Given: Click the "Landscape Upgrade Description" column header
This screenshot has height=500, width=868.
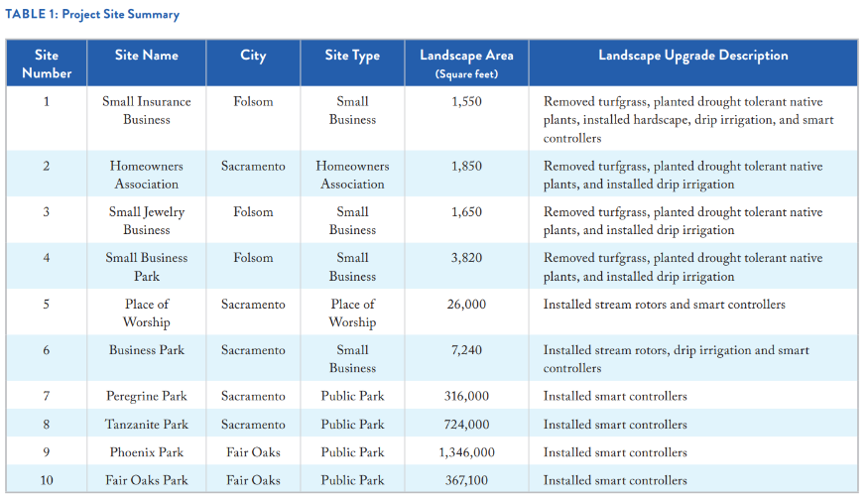Looking at the screenshot, I should tap(692, 56).
